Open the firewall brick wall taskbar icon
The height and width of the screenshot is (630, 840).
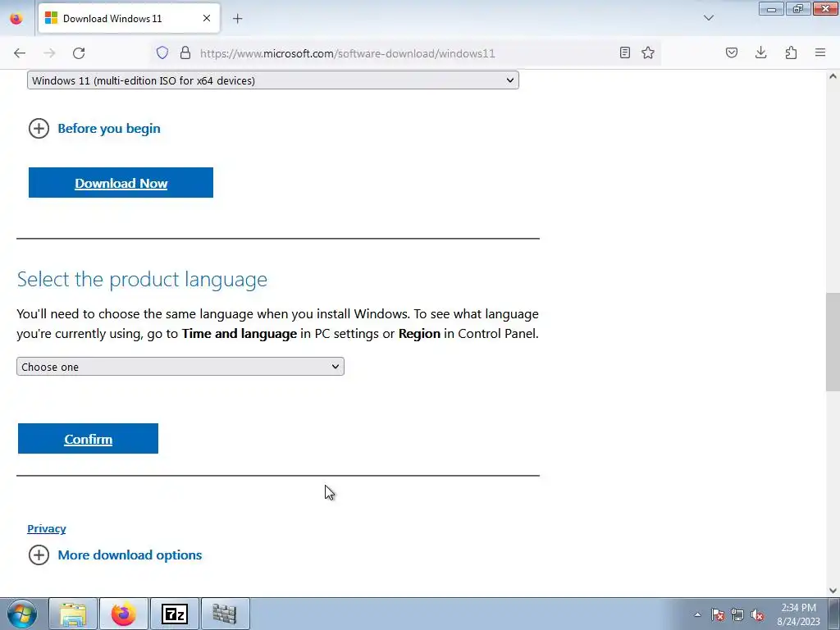pyautogui.click(x=225, y=614)
